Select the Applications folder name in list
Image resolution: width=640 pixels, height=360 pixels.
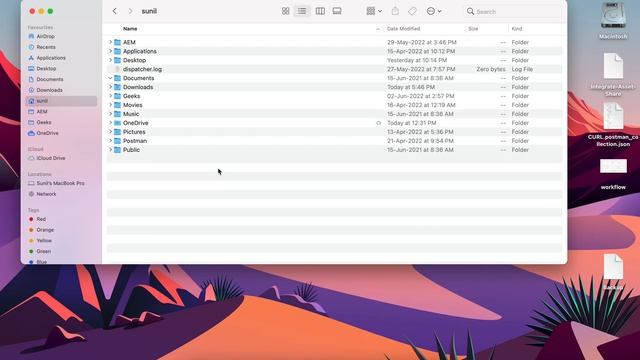[x=140, y=51]
